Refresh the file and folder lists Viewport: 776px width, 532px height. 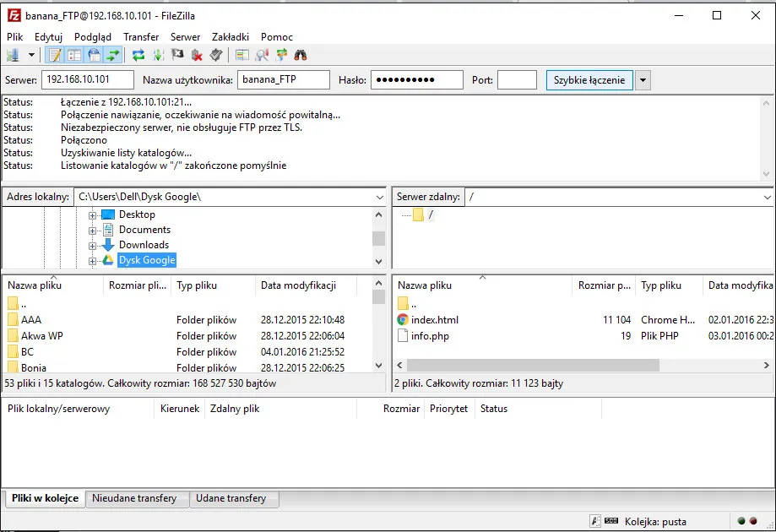click(x=138, y=55)
